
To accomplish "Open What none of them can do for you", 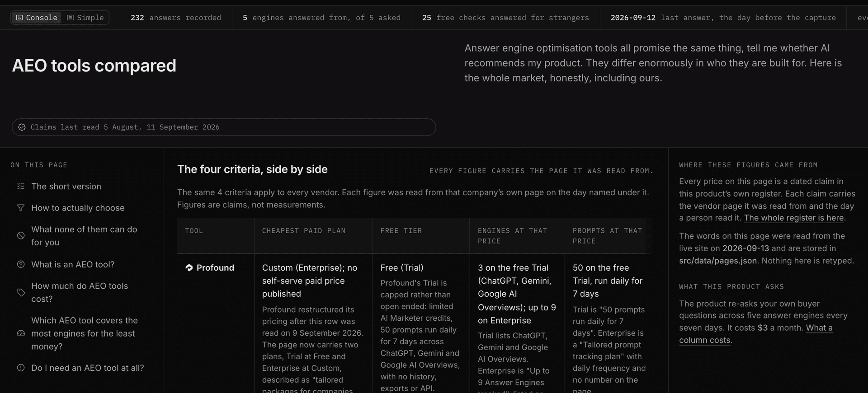I will point(84,236).
